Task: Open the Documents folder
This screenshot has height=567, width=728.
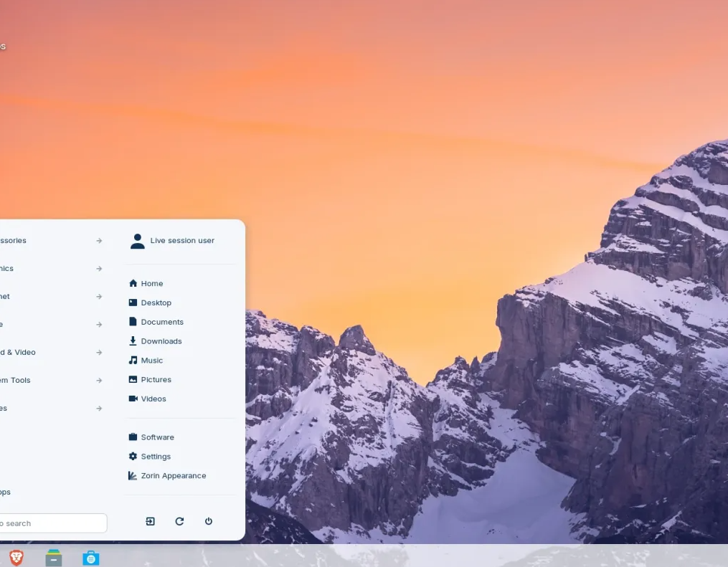Action: [162, 323]
